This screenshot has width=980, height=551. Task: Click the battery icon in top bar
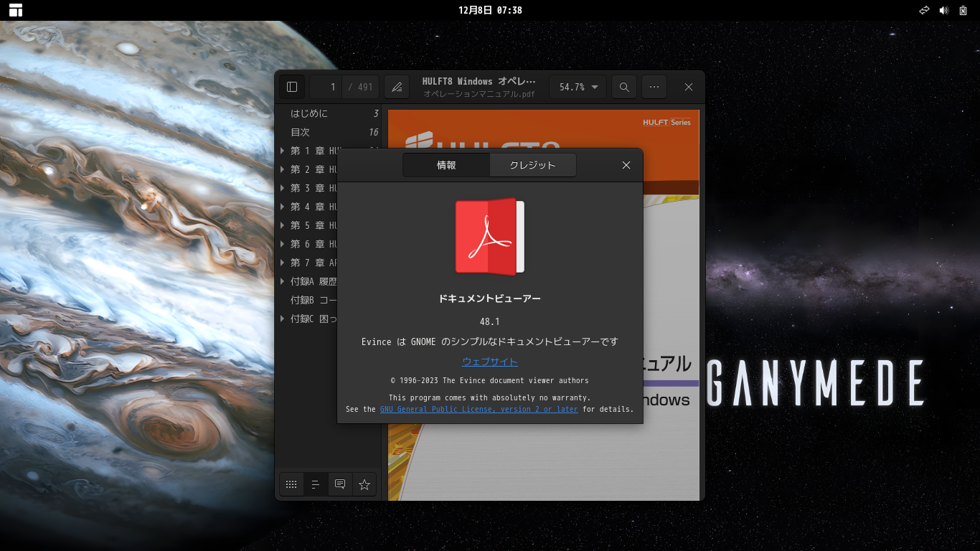(963, 10)
